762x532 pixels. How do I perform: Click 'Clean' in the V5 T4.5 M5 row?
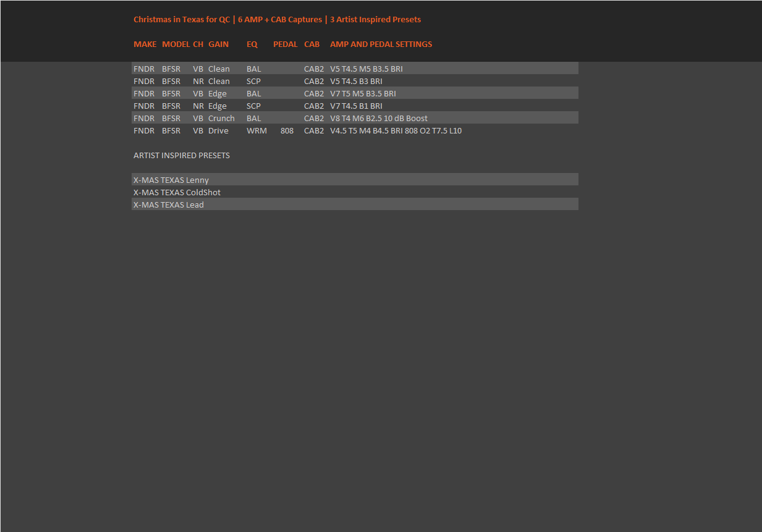click(x=219, y=69)
